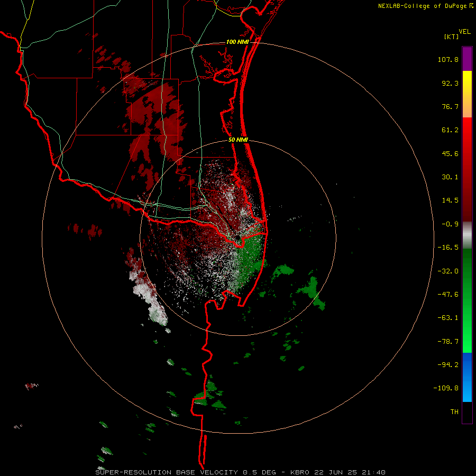
Task: Click the 30.1 value on velocity scale
Action: (x=450, y=177)
